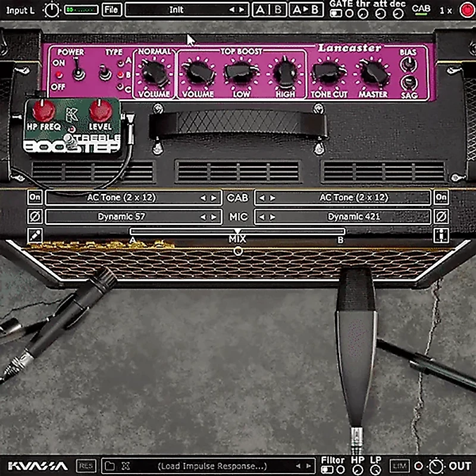The height and width of the screenshot is (476, 476).
Task: Click the A▸B copy button
Action: [306, 10]
